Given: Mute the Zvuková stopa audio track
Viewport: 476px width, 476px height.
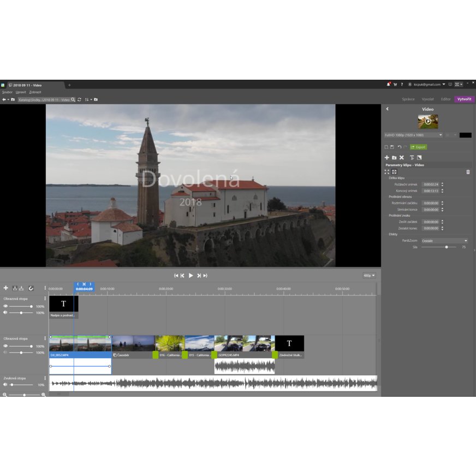Looking at the screenshot, I should (5, 385).
